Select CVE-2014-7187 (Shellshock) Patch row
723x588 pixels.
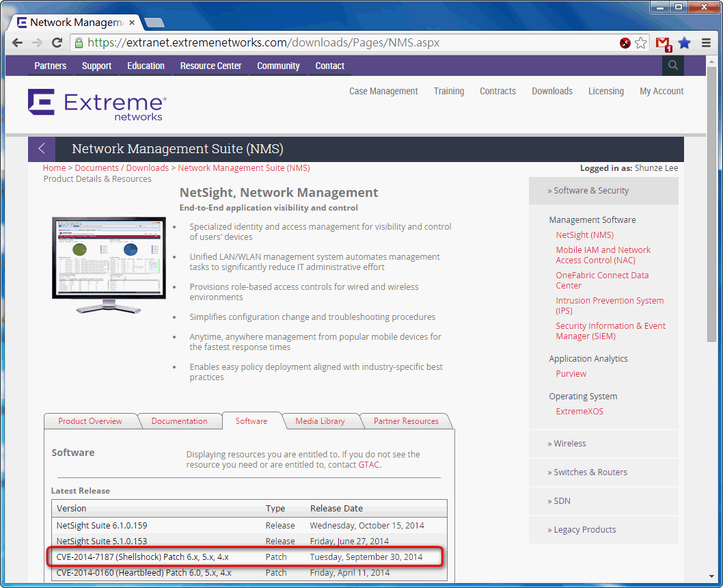249,557
